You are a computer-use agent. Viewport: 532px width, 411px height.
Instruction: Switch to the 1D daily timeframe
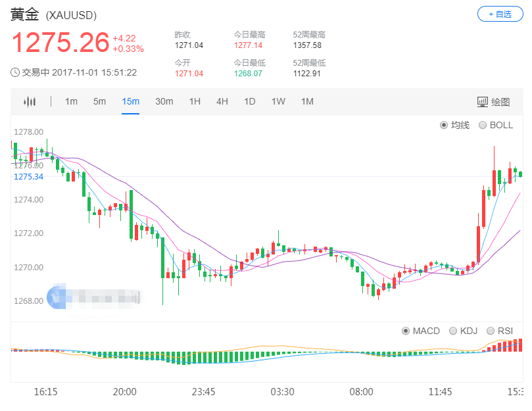point(249,101)
